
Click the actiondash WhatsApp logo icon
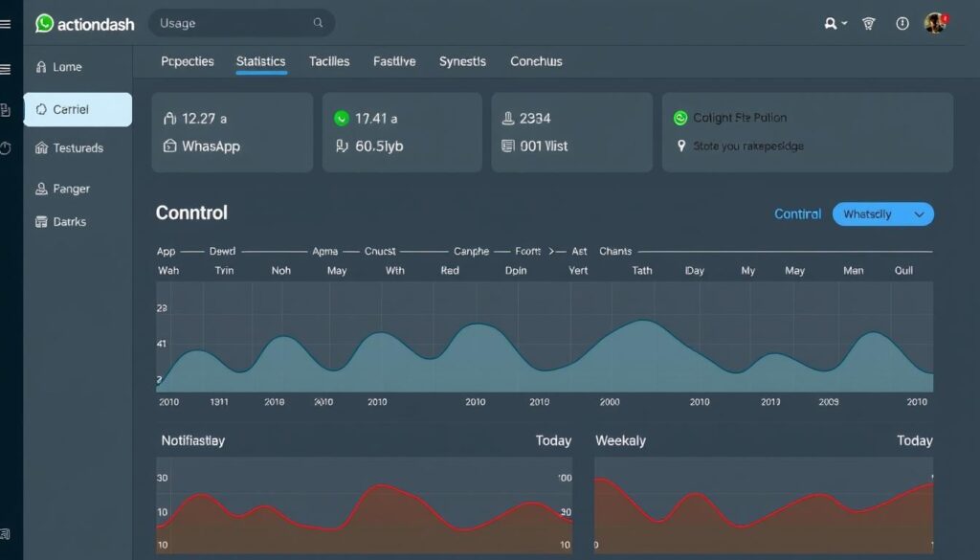(x=44, y=23)
